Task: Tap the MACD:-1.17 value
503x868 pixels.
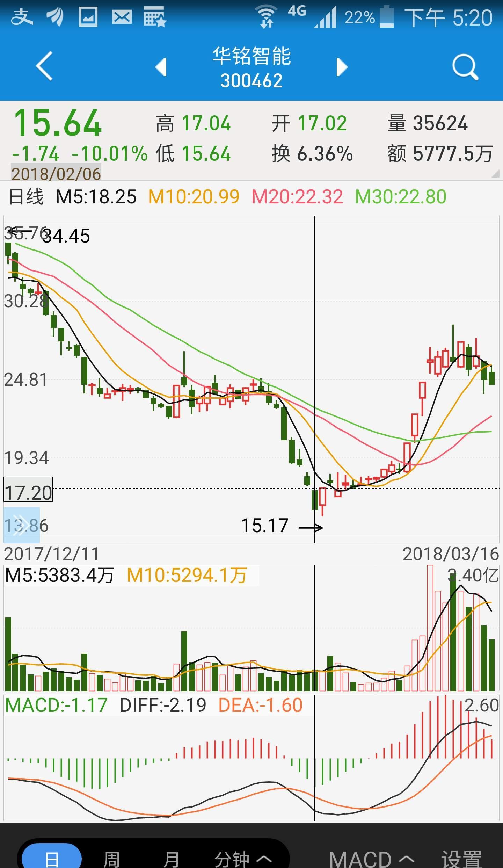Action: point(56,705)
